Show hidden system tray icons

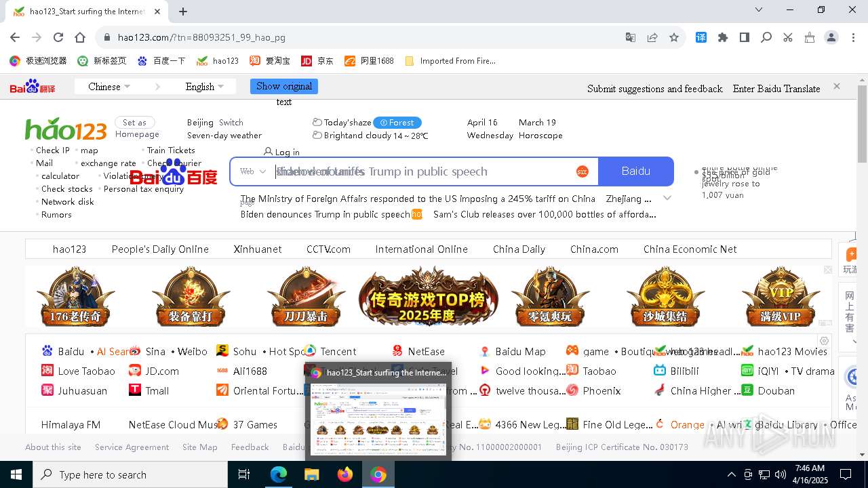[x=731, y=474]
